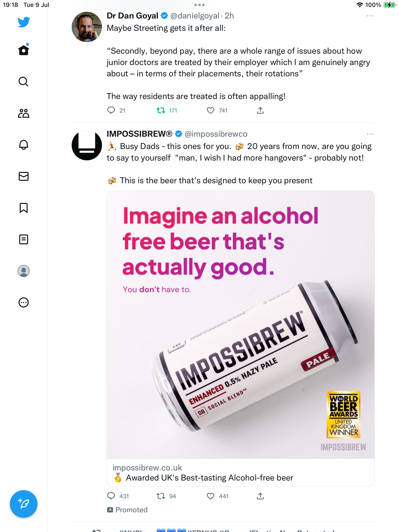Viewport: 399px width, 532px height.
Task: Open Messages envelope in sidebar
Action: tap(23, 176)
